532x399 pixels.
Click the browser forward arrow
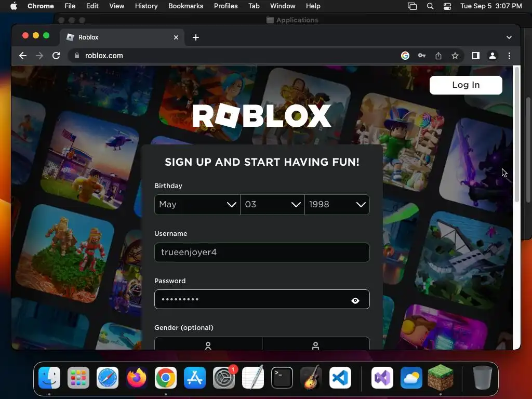click(x=39, y=56)
